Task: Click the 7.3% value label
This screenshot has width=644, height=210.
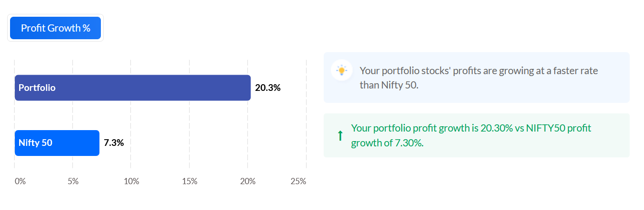Action: click(x=114, y=143)
